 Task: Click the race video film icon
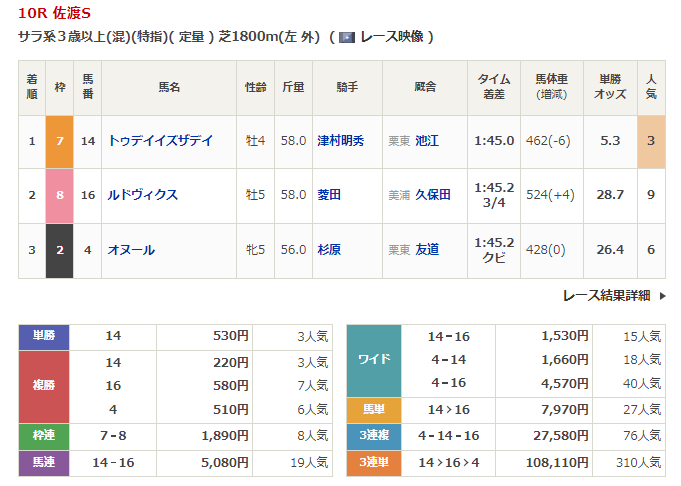tap(347, 37)
